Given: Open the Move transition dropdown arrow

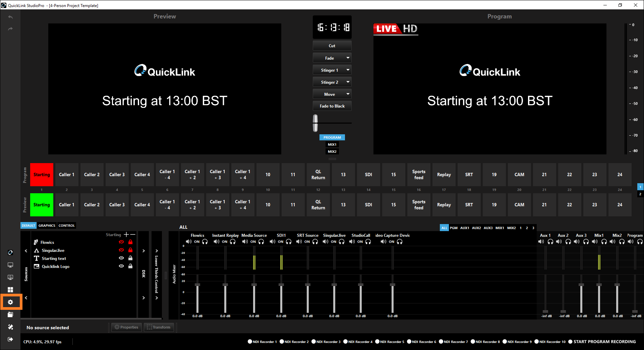Looking at the screenshot, I should [348, 94].
